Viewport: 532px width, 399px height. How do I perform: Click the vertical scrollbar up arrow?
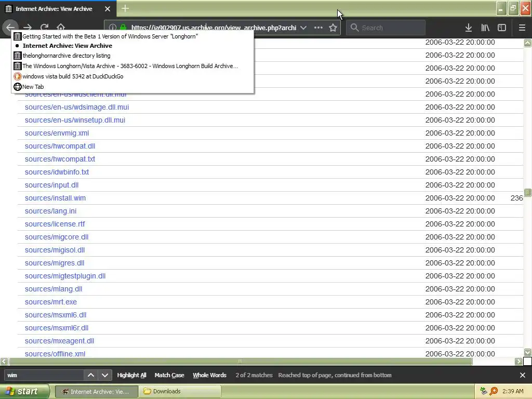527,43
